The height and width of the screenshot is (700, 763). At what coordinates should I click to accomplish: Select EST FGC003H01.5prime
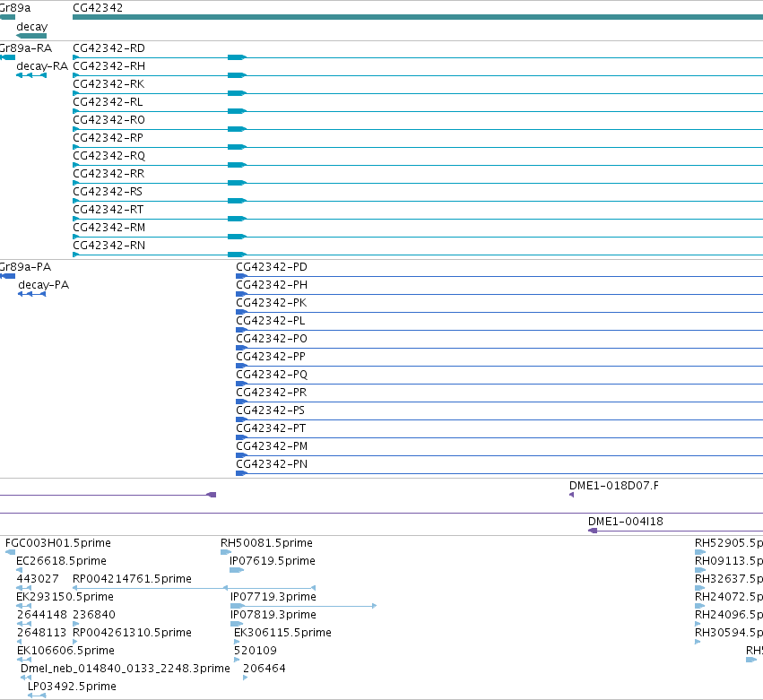point(58,543)
